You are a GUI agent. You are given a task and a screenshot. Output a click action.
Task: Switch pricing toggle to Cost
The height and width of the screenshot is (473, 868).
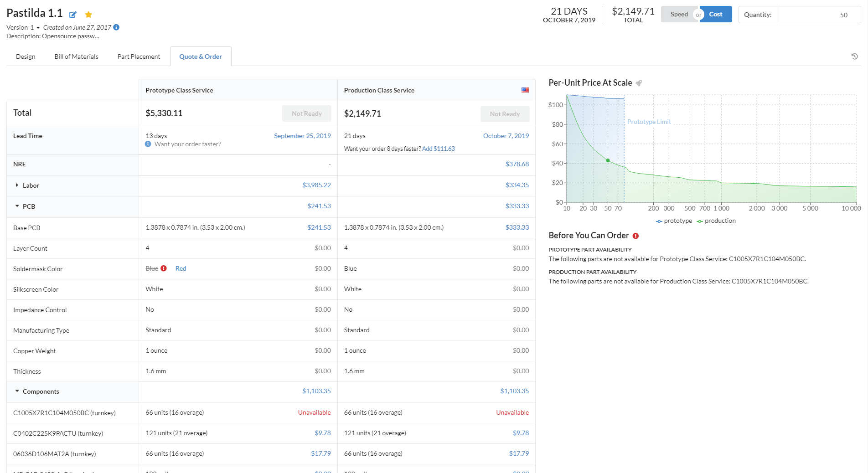coord(716,15)
